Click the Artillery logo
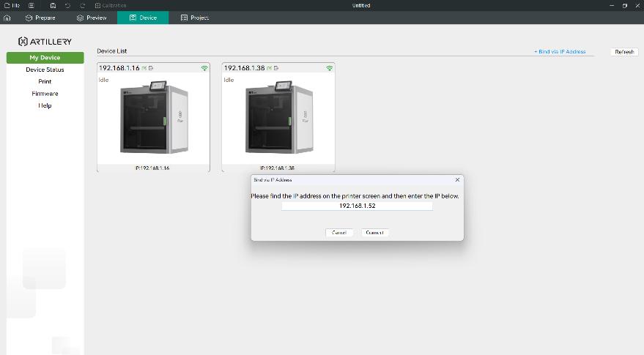Viewport: 644px width, 355px height. 45,42
